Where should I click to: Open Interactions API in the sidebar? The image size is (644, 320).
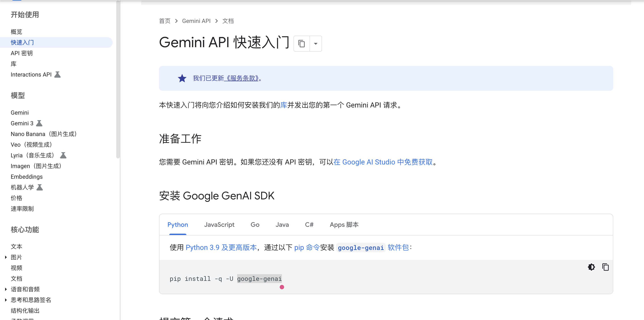(x=31, y=75)
